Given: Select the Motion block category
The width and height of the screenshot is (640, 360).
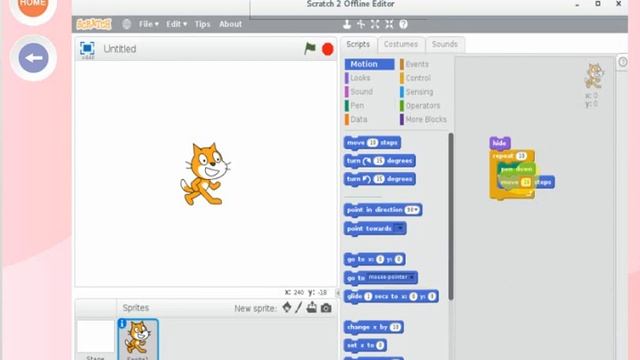Looking at the screenshot, I should pos(369,64).
